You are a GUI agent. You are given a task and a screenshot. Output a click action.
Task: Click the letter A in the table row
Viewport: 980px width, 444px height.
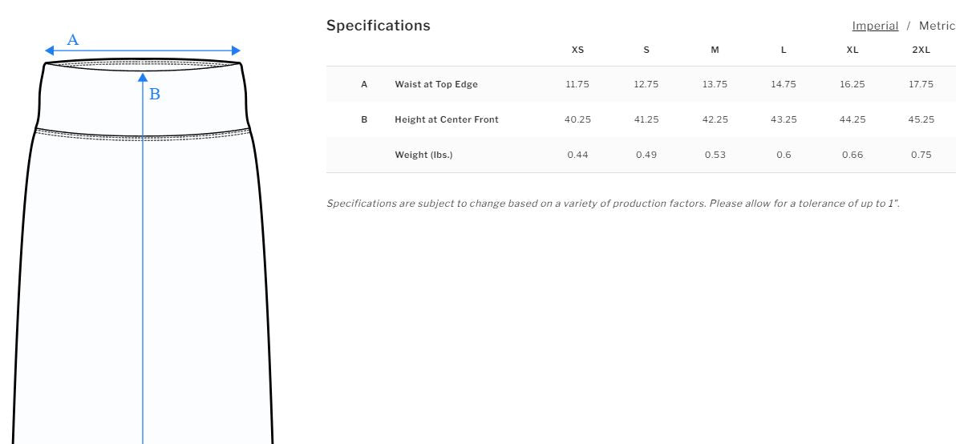[364, 84]
